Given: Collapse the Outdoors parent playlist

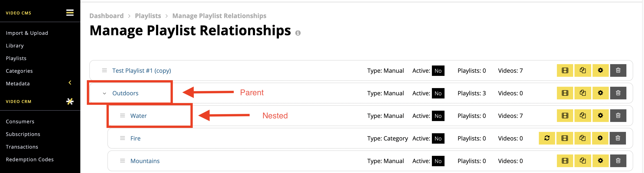Looking at the screenshot, I should pos(104,93).
